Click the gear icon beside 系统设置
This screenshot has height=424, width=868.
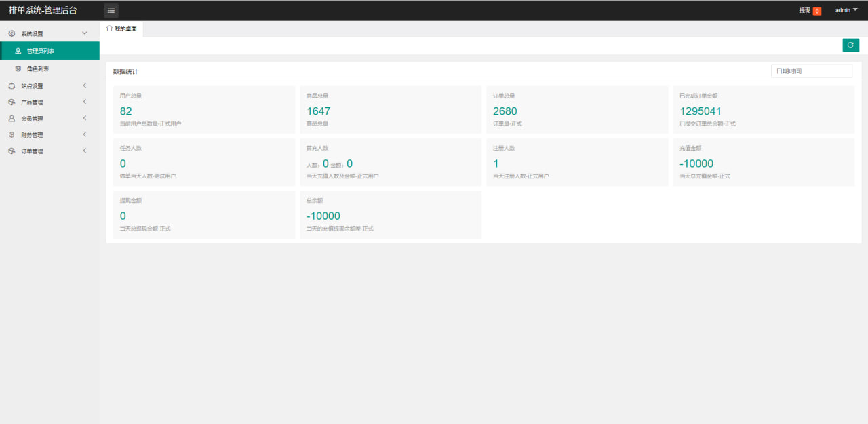[x=12, y=33]
